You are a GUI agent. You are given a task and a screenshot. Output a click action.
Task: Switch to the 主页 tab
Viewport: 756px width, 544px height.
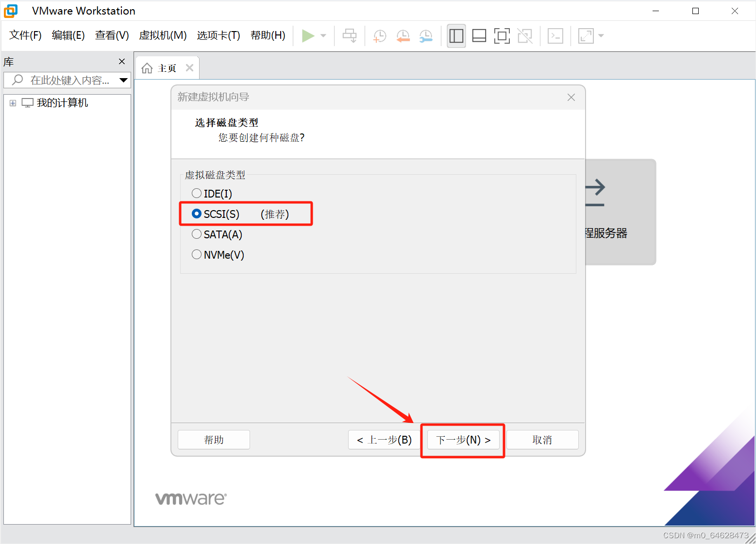(167, 68)
